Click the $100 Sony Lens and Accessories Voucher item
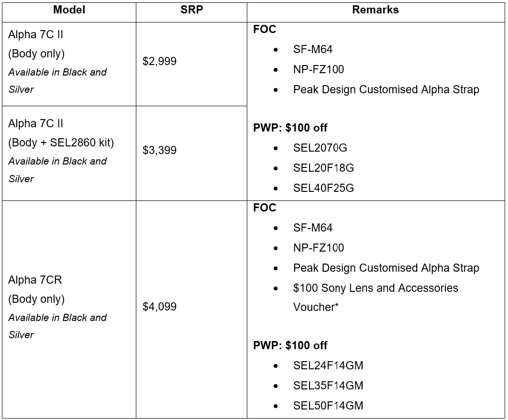The image size is (508, 420). pos(375,297)
